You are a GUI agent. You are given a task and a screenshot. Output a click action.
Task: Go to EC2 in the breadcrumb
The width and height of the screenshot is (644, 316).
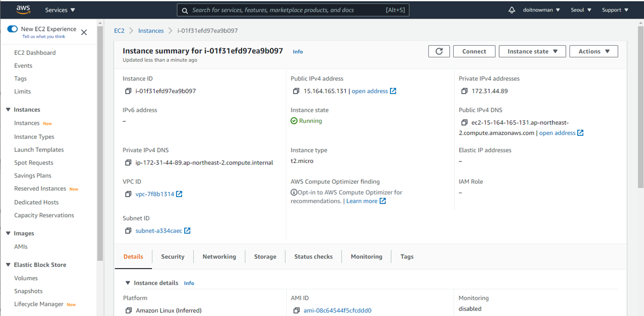coord(119,31)
